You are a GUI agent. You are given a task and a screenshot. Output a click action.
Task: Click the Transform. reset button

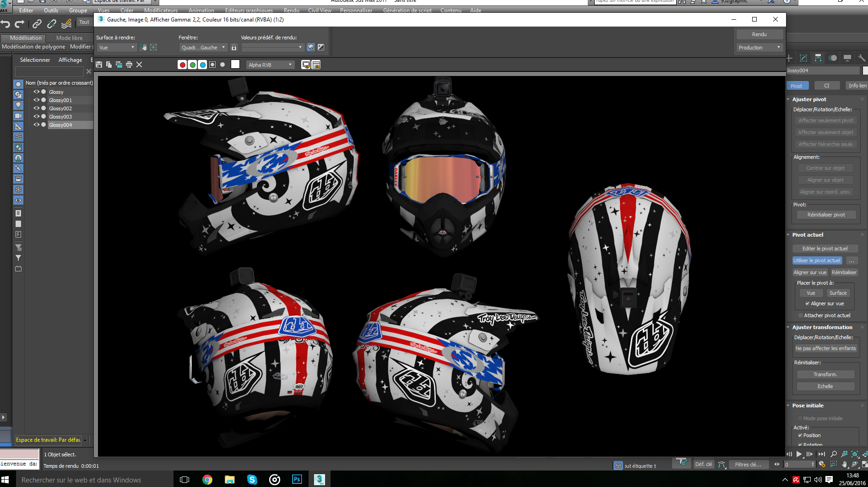(x=825, y=374)
